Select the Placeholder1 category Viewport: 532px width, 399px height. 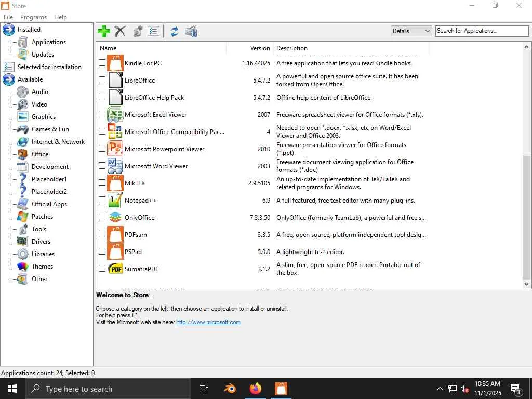click(49, 179)
